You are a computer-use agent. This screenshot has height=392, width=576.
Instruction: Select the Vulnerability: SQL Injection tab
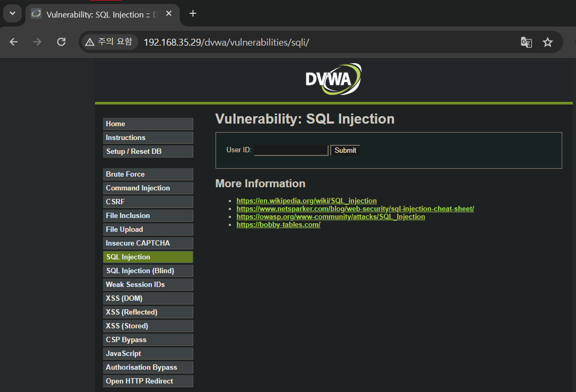102,15
